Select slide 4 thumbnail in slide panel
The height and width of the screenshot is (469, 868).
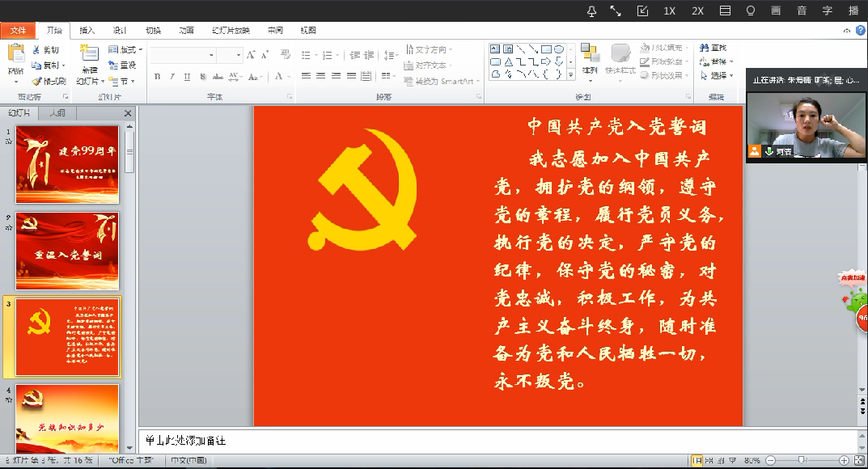pos(67,417)
